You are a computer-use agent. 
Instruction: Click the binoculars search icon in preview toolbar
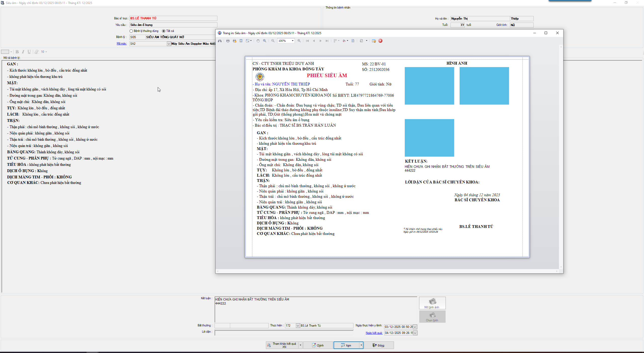click(220, 41)
